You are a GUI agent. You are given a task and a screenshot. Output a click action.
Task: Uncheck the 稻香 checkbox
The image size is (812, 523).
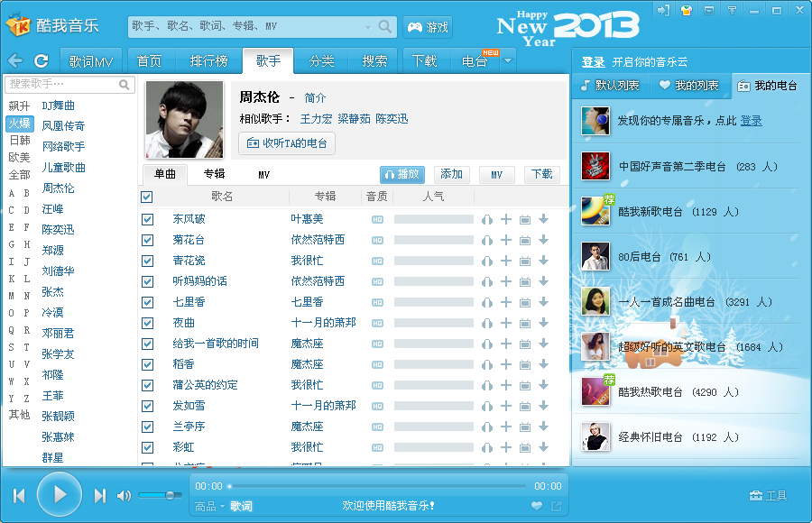tap(148, 364)
